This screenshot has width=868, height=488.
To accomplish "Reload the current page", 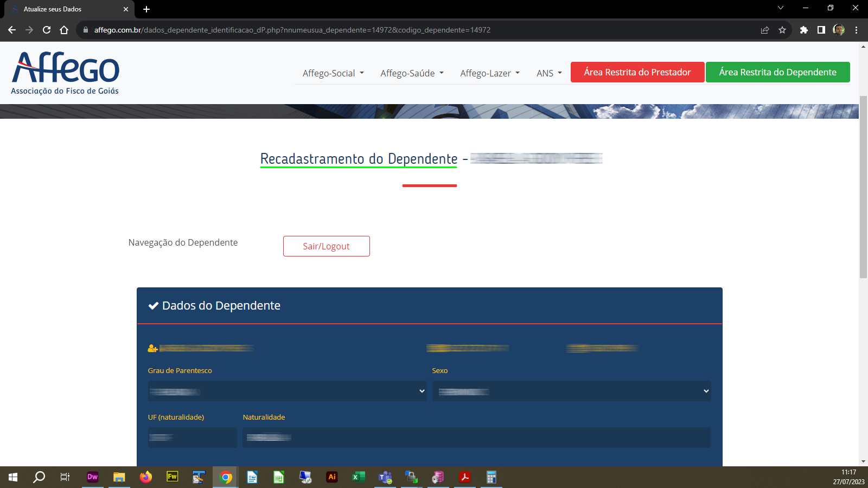I will (46, 30).
